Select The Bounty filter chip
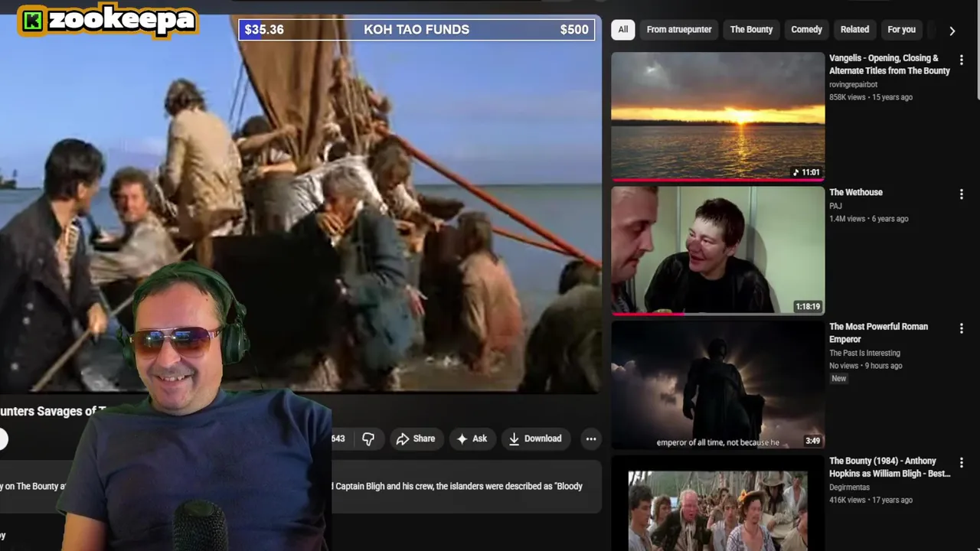 point(751,30)
